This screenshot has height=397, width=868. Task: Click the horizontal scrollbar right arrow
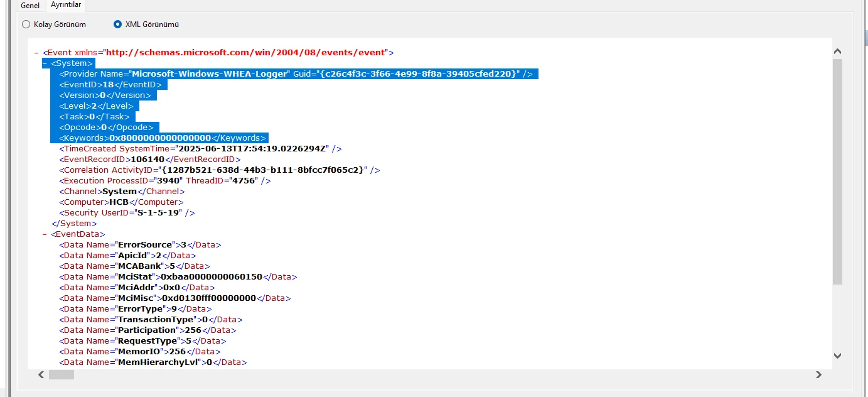click(818, 375)
